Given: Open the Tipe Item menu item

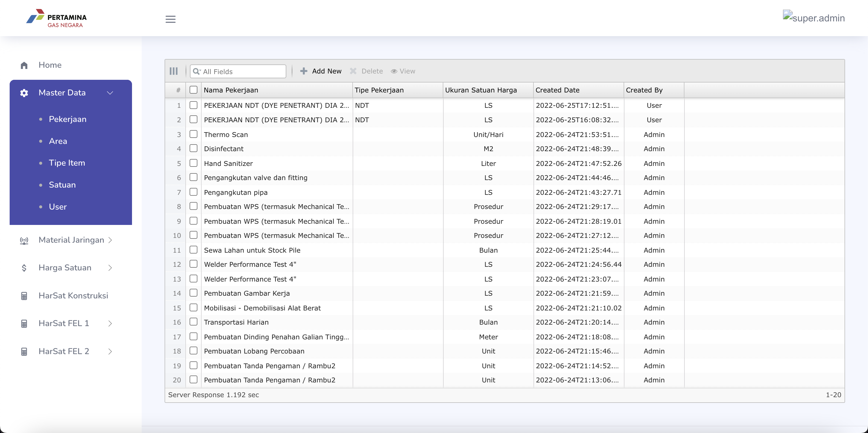Looking at the screenshot, I should coord(67,163).
